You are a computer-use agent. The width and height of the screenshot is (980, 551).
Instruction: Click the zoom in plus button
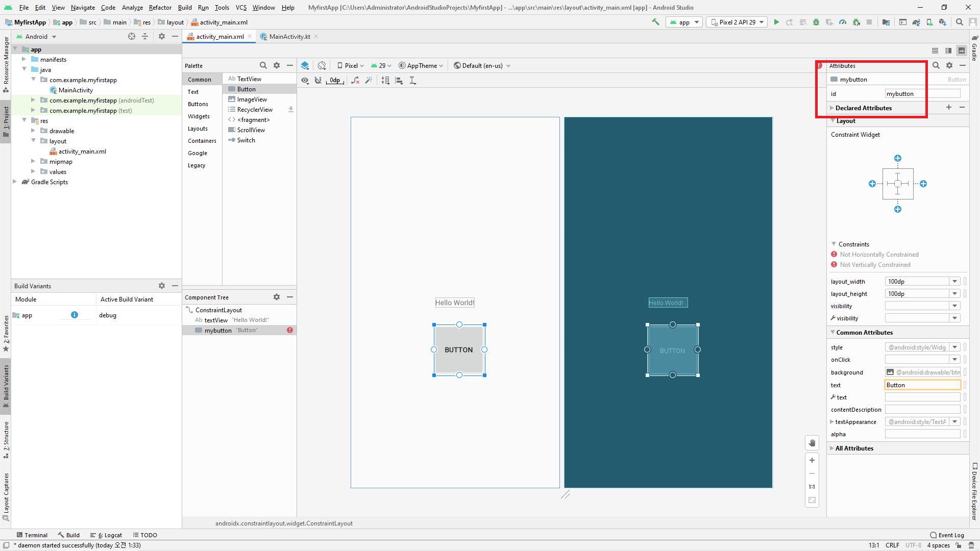click(x=812, y=460)
